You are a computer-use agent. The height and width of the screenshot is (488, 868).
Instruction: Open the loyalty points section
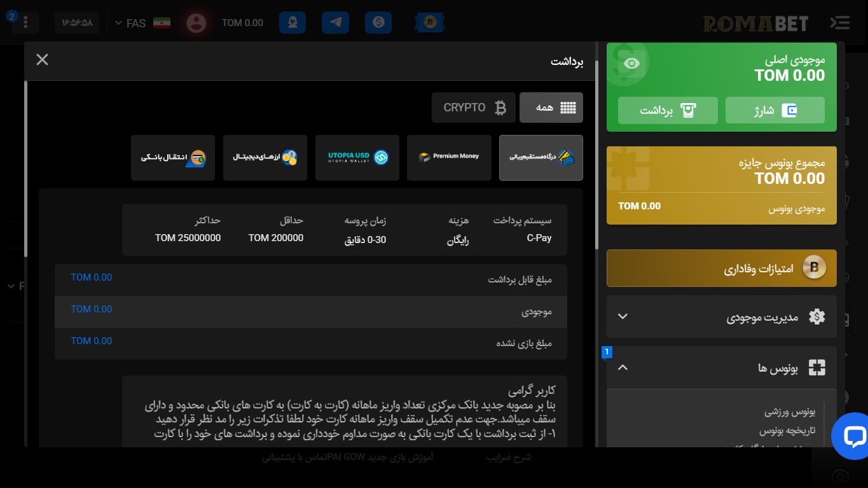(721, 268)
